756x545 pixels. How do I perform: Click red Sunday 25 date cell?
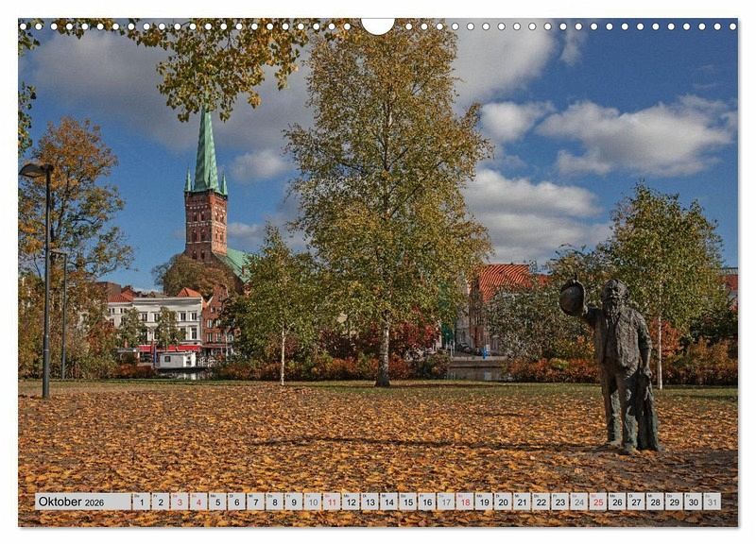(597, 502)
